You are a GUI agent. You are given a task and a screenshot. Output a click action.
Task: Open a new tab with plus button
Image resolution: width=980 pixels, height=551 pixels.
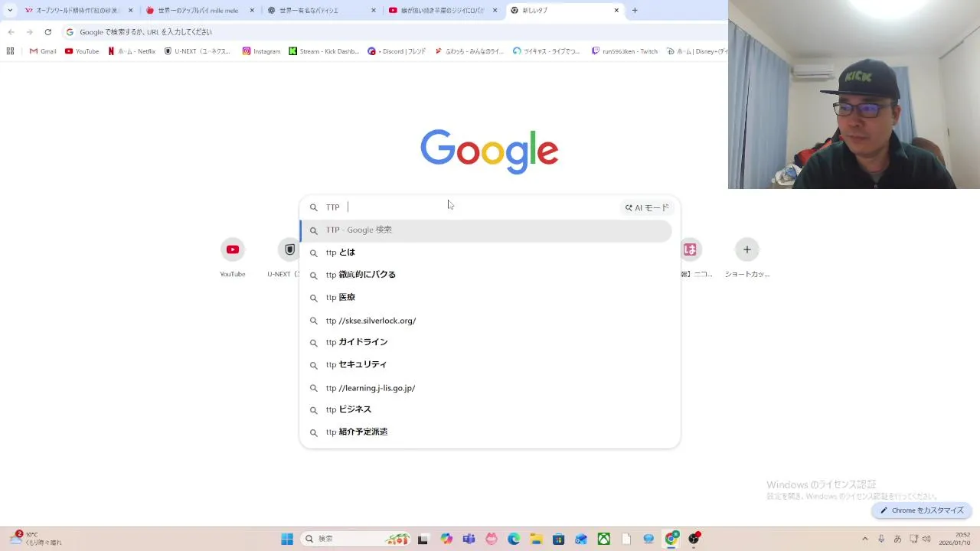coord(635,11)
